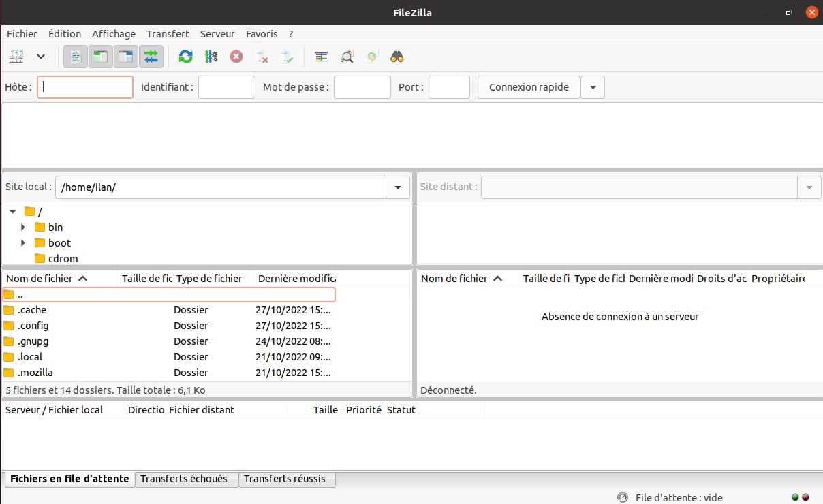The image size is (823, 504).
Task: Open the Transfert menu
Action: click(x=168, y=34)
